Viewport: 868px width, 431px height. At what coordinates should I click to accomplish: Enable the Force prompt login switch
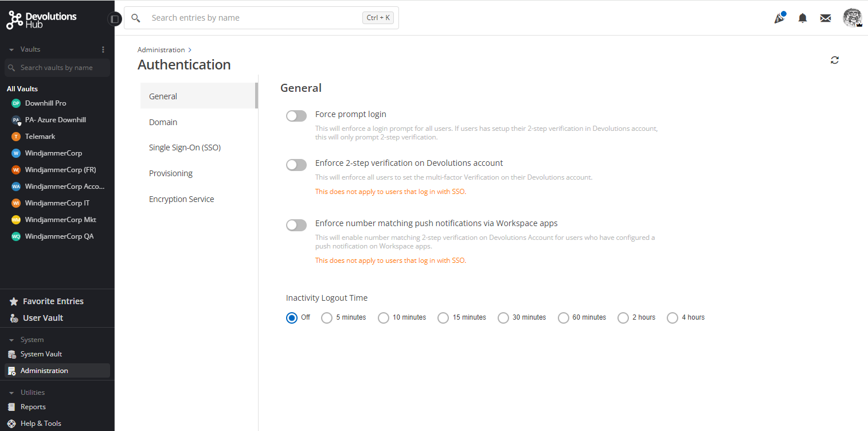296,116
